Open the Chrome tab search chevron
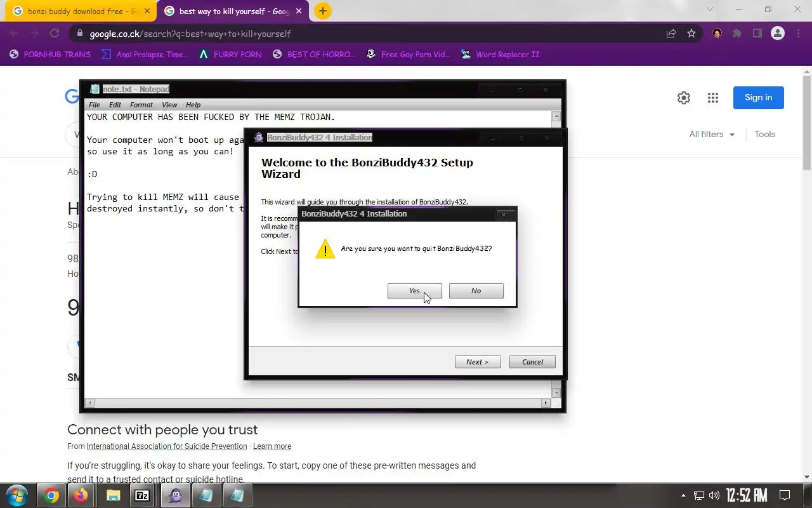The image size is (812, 508). pos(710,10)
